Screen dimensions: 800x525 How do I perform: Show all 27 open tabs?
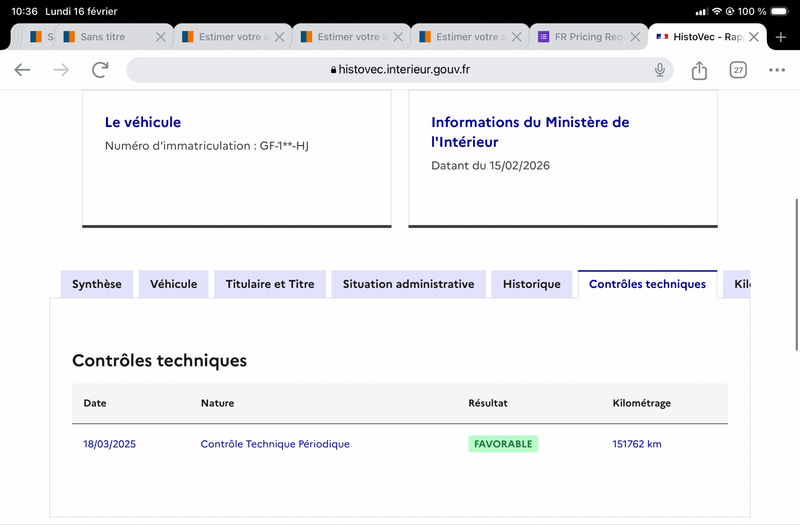point(738,70)
